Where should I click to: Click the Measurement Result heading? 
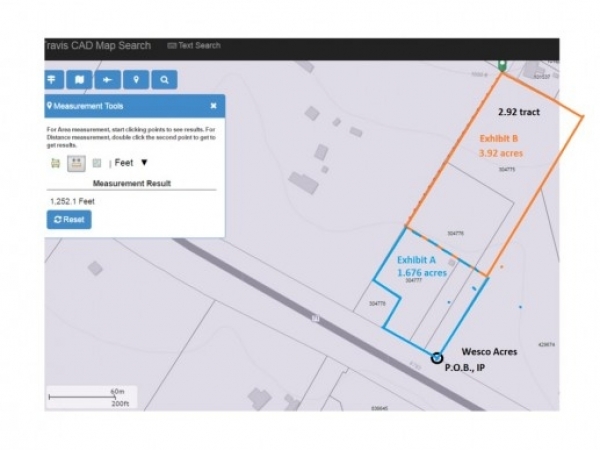click(132, 183)
